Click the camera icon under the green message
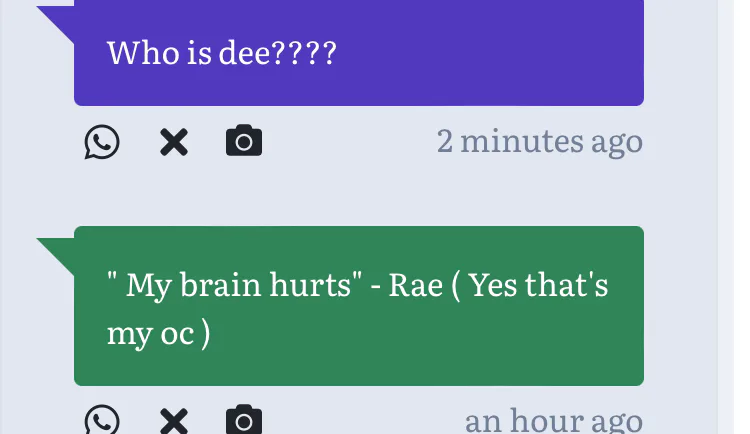Screen dimensions: 750x434 click(244, 420)
